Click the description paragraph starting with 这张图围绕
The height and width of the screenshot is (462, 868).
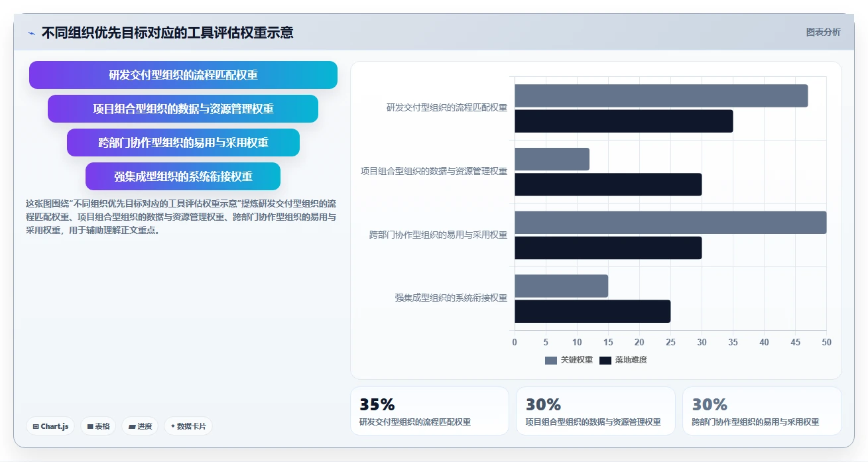pyautogui.click(x=181, y=217)
